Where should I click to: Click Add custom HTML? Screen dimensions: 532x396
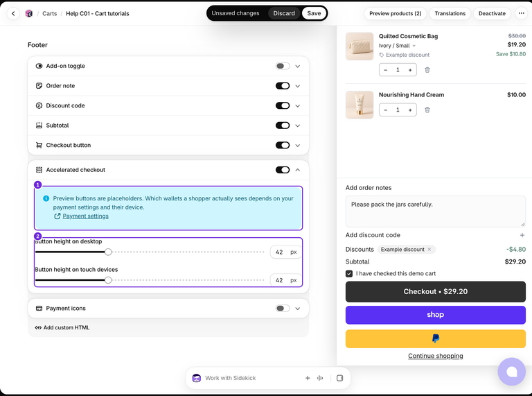point(62,328)
